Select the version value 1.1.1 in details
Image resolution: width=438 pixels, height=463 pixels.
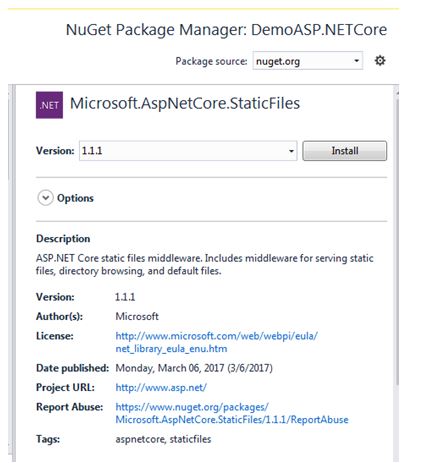pyautogui.click(x=125, y=297)
